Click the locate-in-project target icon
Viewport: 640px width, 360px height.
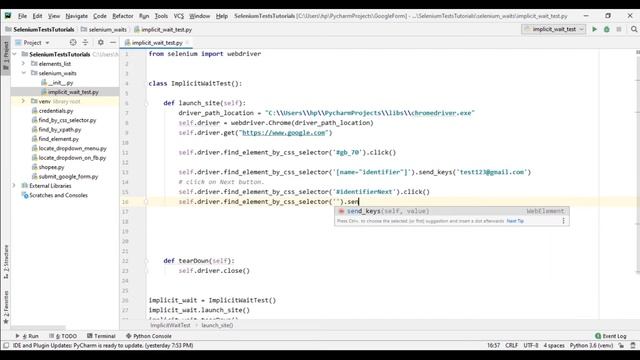point(73,42)
